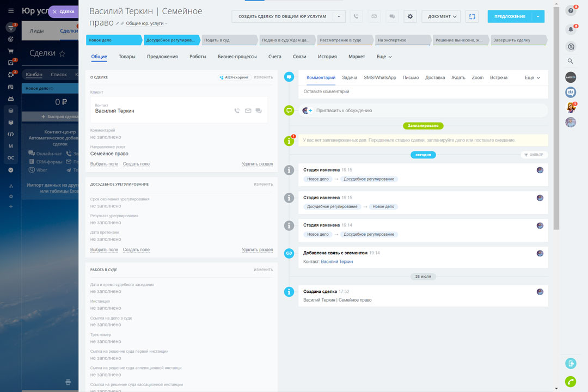
Task: Open the Документ dropdown
Action: (440, 16)
